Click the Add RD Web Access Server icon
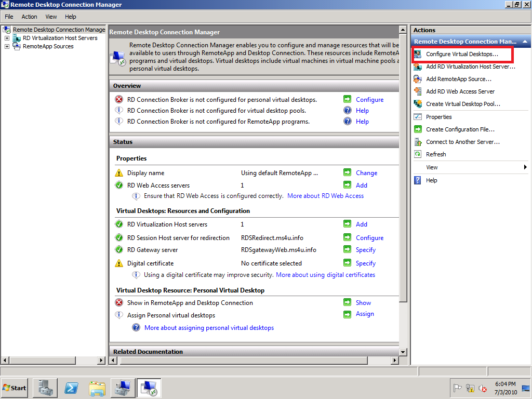 tap(418, 91)
